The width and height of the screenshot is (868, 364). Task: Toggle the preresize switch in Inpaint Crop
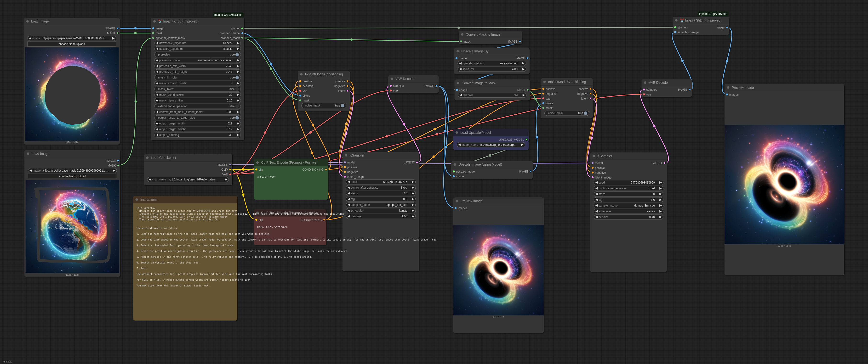[237, 55]
